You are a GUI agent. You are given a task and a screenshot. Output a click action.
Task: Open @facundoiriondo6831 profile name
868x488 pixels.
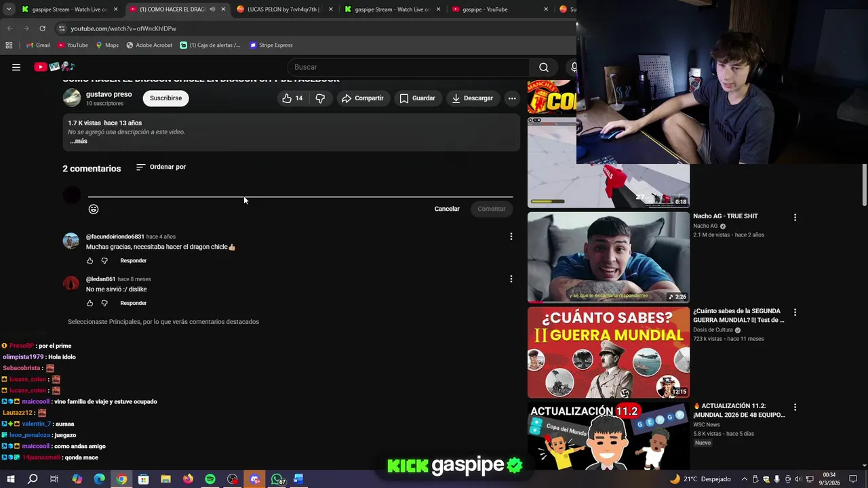(115, 237)
